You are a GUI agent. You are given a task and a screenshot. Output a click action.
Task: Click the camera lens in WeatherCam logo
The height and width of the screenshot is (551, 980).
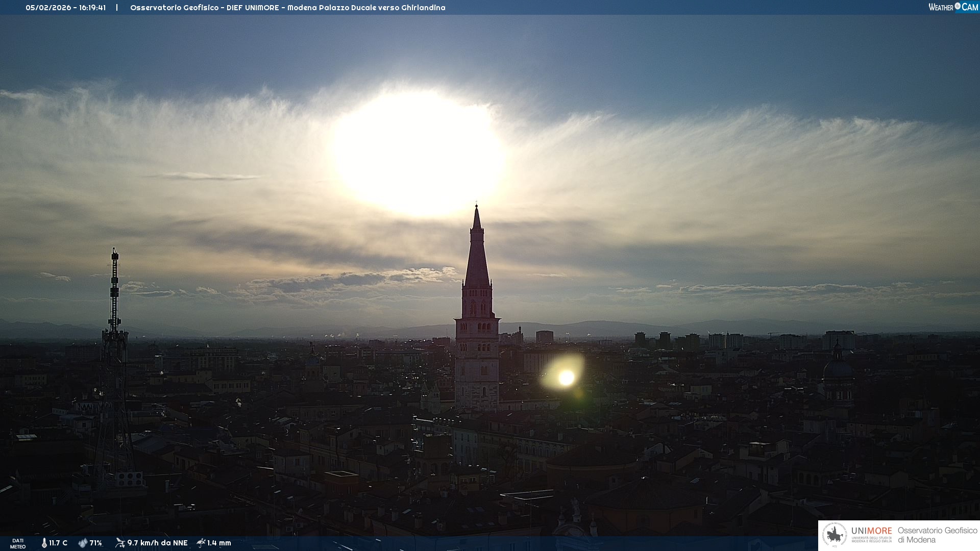958,6
